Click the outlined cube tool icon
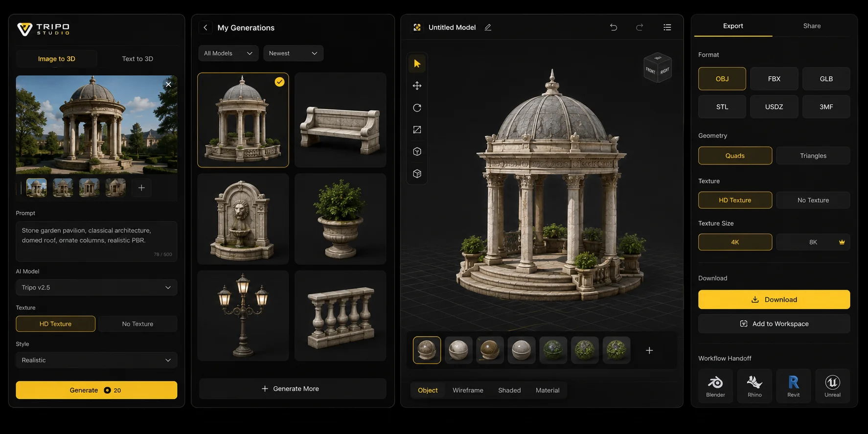Image resolution: width=868 pixels, height=434 pixels. point(417,152)
